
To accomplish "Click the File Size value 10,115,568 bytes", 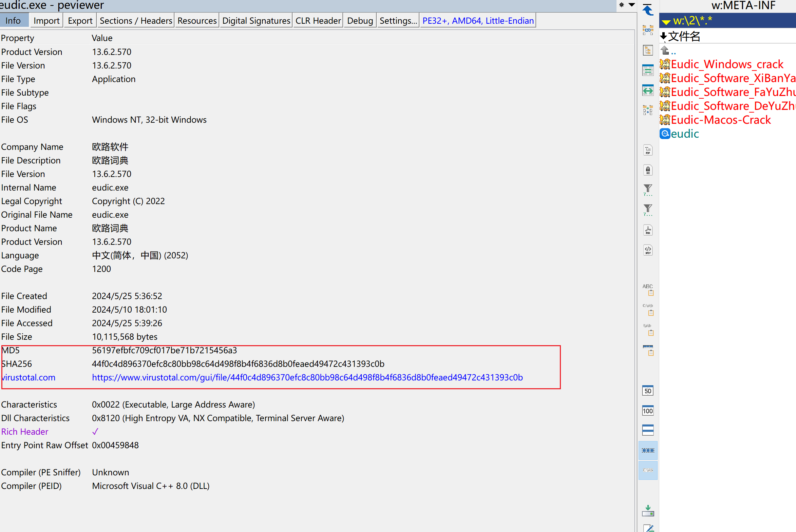I will click(125, 337).
